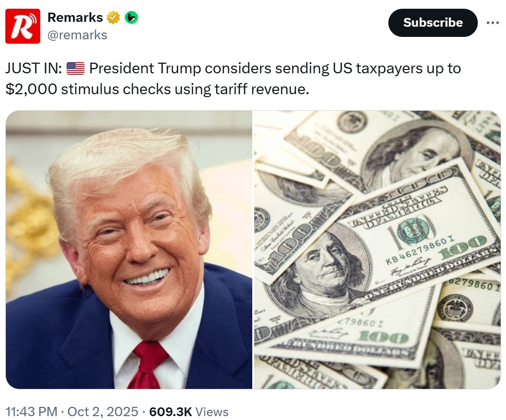Click "President Trump considers" tweet text
The width and height of the screenshot is (506, 420).
tap(180, 68)
